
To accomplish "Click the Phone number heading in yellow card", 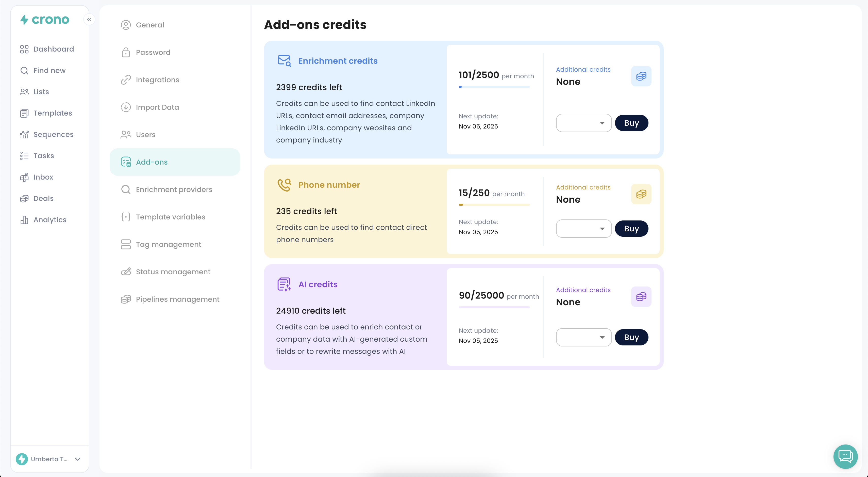I will click(329, 185).
